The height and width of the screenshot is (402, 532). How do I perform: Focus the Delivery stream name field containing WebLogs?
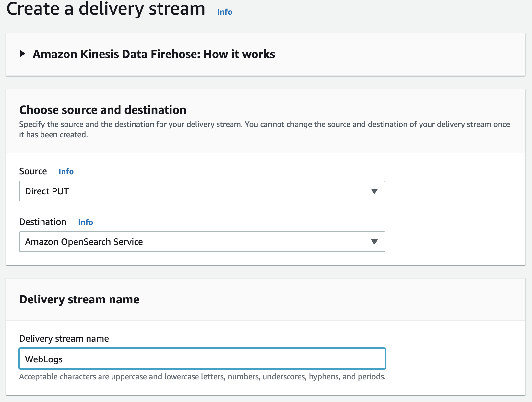tap(202, 359)
